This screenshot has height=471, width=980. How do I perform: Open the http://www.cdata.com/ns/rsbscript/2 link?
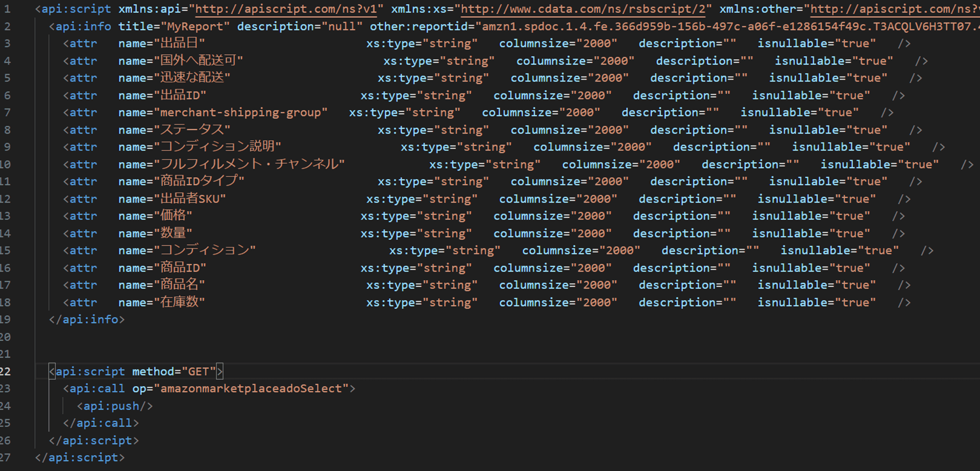pyautogui.click(x=583, y=9)
